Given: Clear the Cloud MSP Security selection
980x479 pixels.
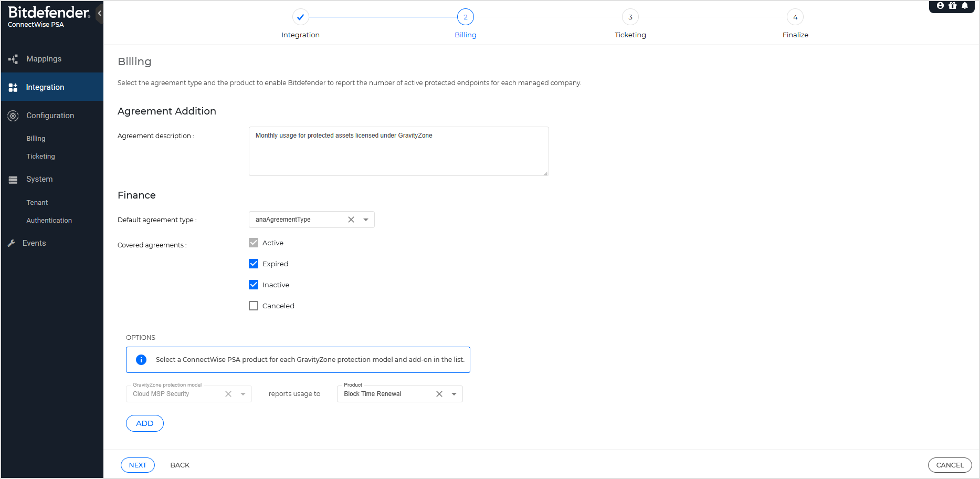Looking at the screenshot, I should (x=228, y=394).
